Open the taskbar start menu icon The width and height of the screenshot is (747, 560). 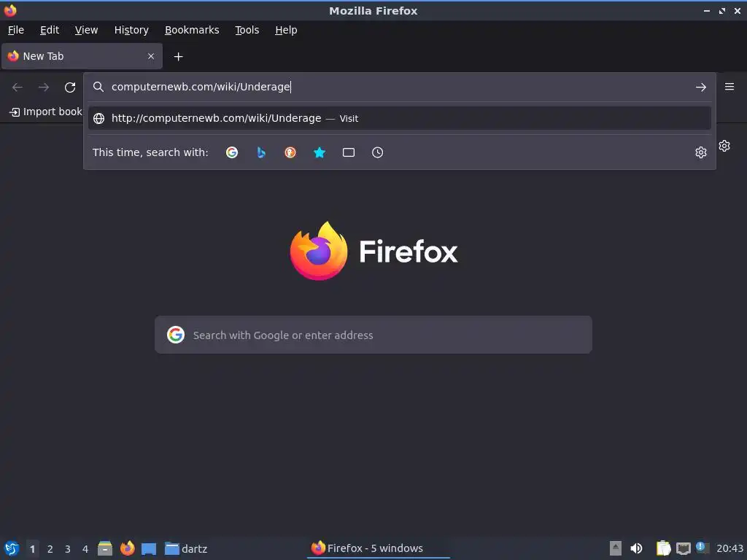[12, 548]
